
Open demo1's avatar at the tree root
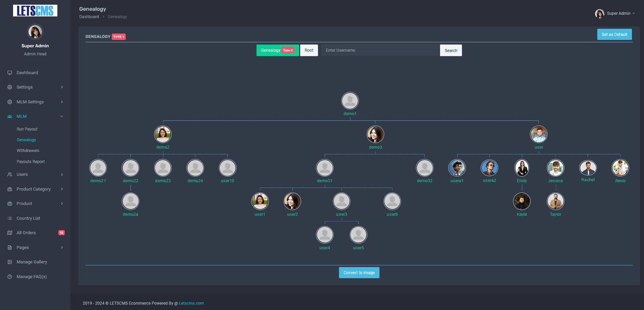350,101
